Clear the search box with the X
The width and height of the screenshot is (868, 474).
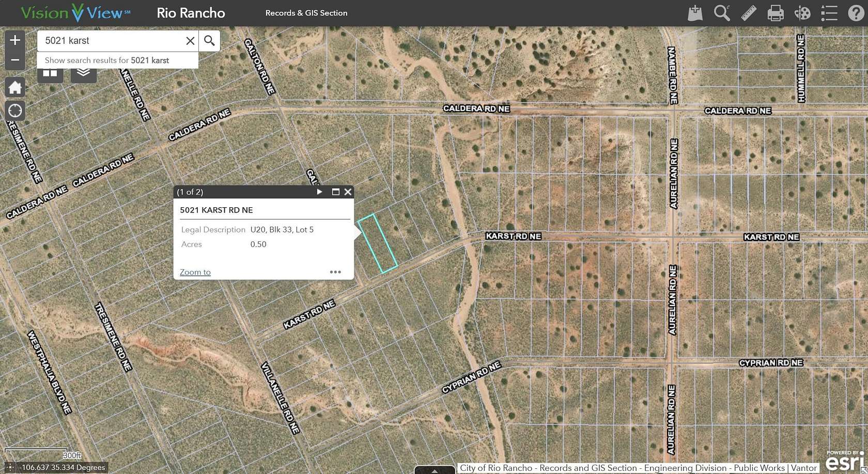[x=190, y=41]
